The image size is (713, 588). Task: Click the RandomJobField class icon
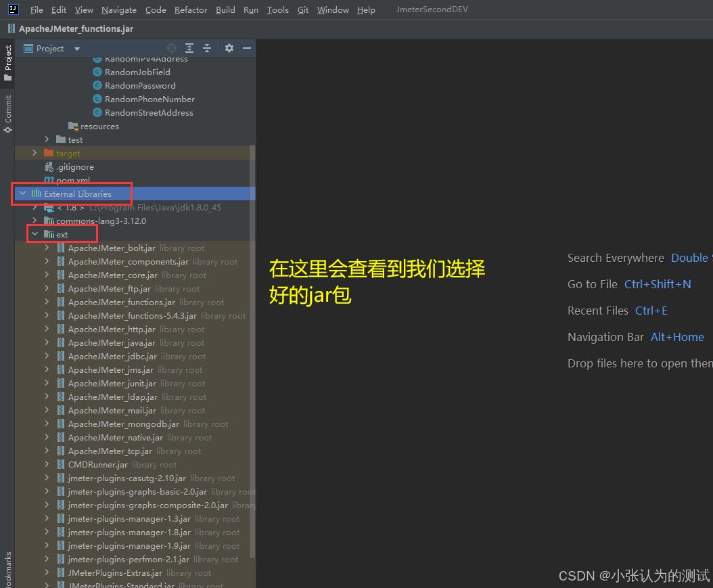[x=97, y=72]
